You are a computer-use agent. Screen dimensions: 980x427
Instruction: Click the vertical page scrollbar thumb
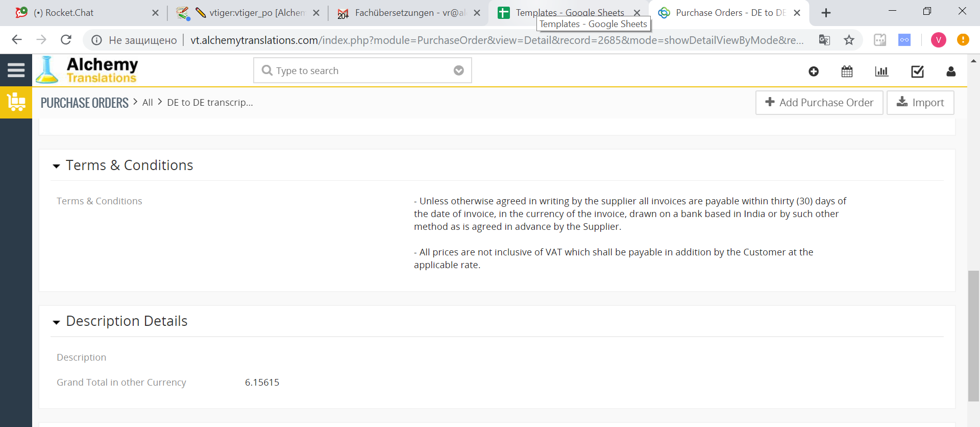pos(973,336)
